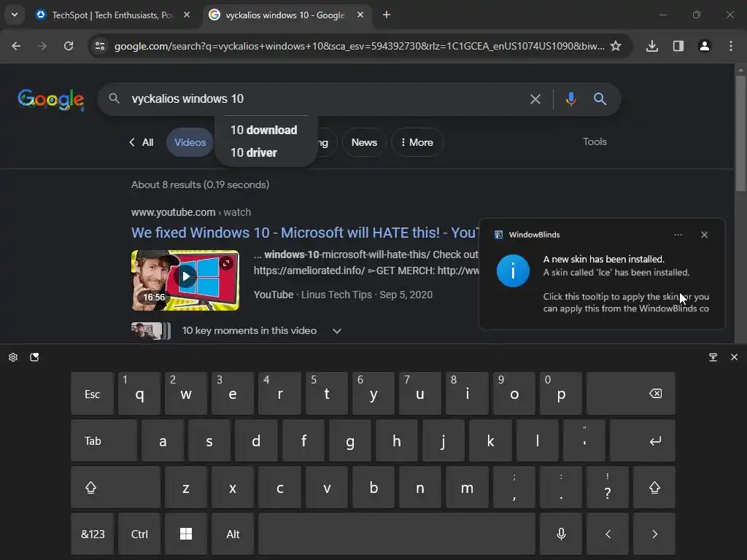The image size is (747, 560).
Task: Close the Google search tab
Action: [x=360, y=15]
